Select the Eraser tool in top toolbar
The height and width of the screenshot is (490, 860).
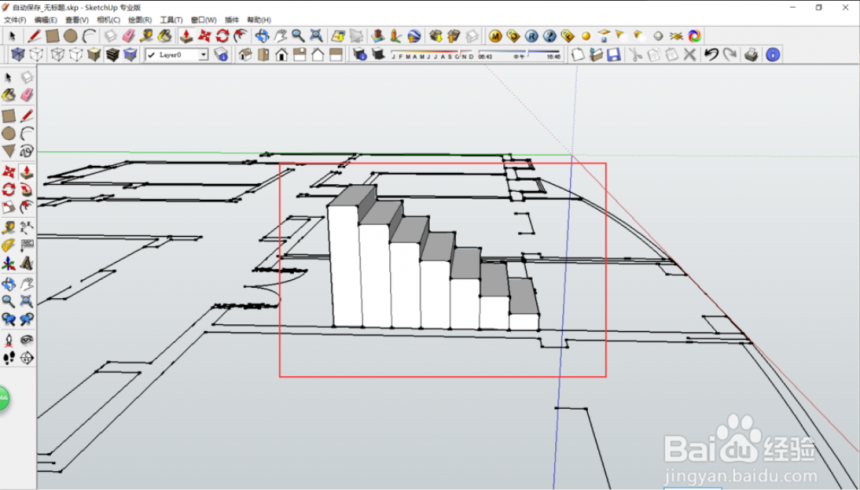128,36
